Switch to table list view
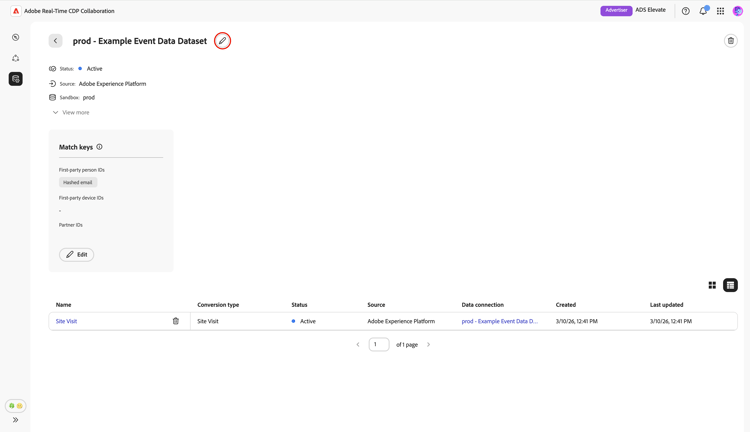The height and width of the screenshot is (432, 750). click(730, 285)
